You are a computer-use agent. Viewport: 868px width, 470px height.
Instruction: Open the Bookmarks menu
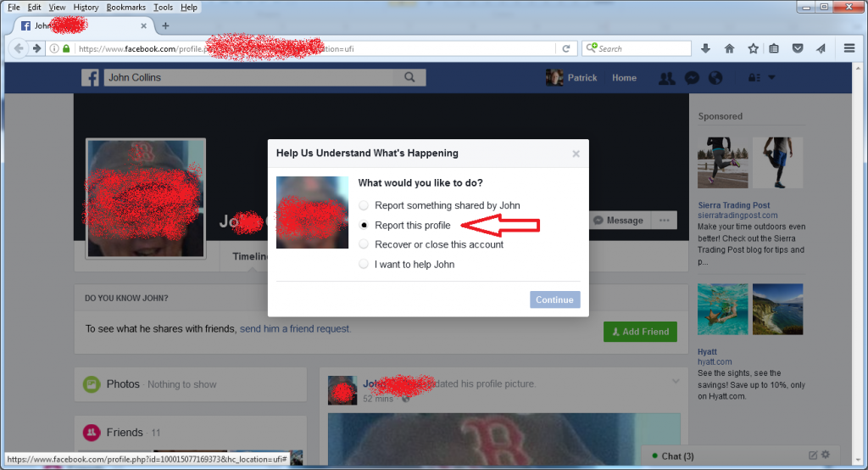[x=126, y=7]
